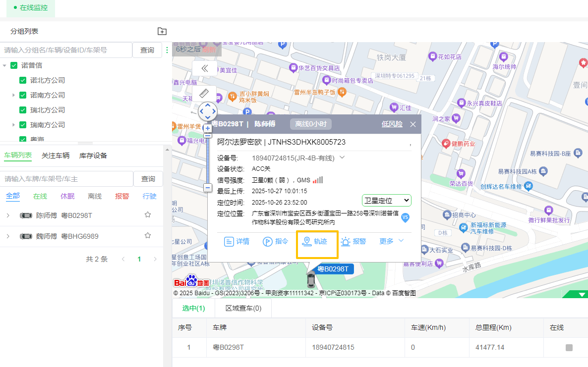Uncheck the 诺北方公司 checkbox
This screenshot has height=367, width=588.
pyautogui.click(x=23, y=80)
